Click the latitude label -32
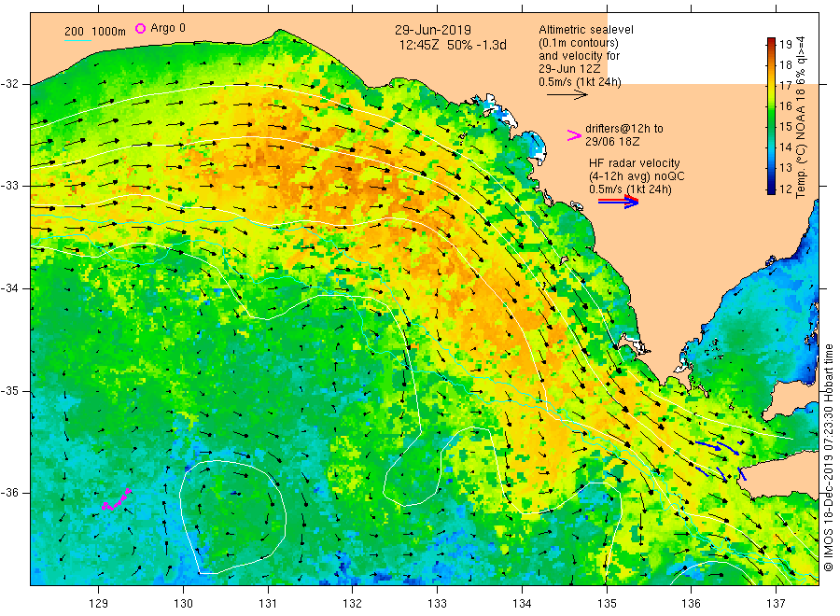Viewport: 840px width, 616px height. 10,84
